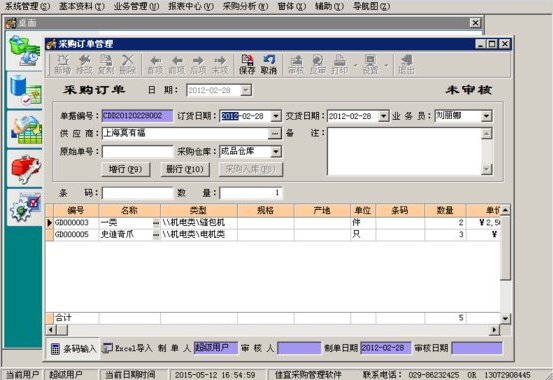This screenshot has width=553, height=380.
Task: Open the 业务管理 menu
Action: 136,6
